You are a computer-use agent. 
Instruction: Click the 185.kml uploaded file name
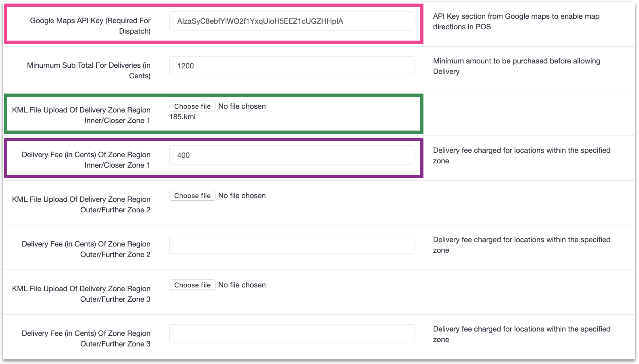click(182, 117)
